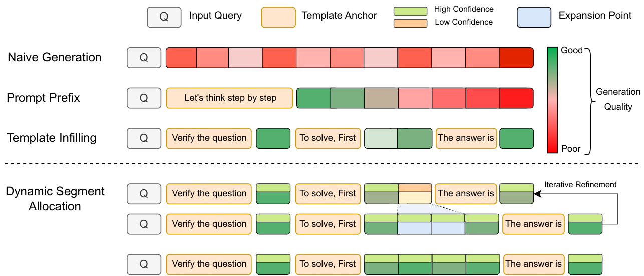Click the "Generation Quality" label
Viewport: 644px width, 276px height.
pyautogui.click(x=618, y=99)
